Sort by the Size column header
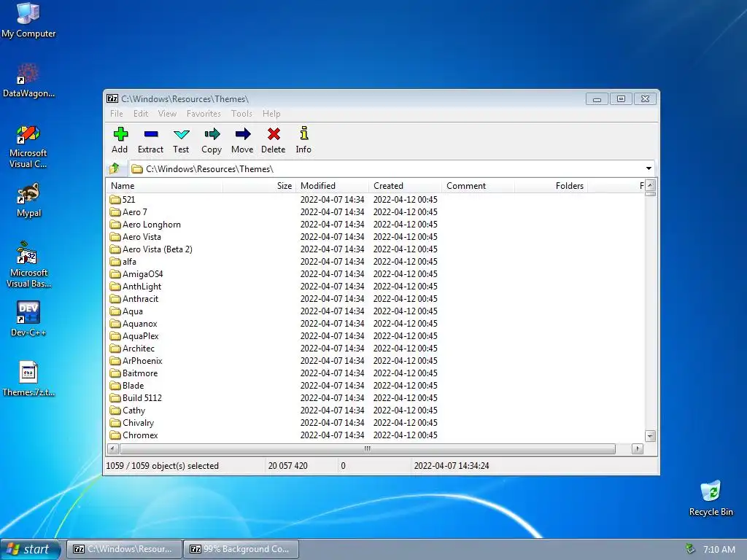Screen dimensions: 747x560 259,186
